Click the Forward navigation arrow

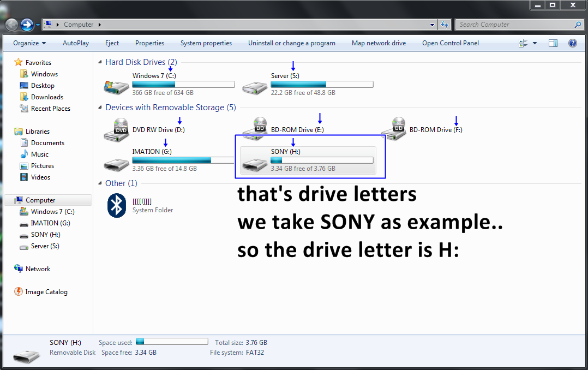pos(27,25)
